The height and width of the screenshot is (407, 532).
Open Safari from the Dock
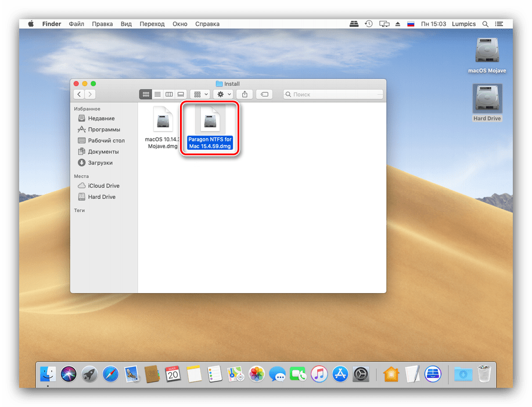(x=110, y=374)
